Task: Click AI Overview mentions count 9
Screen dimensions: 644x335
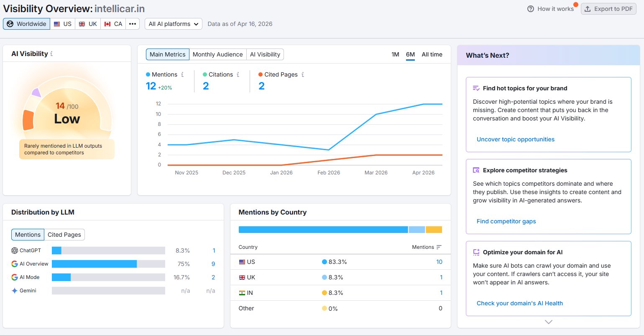Action: tap(213, 264)
